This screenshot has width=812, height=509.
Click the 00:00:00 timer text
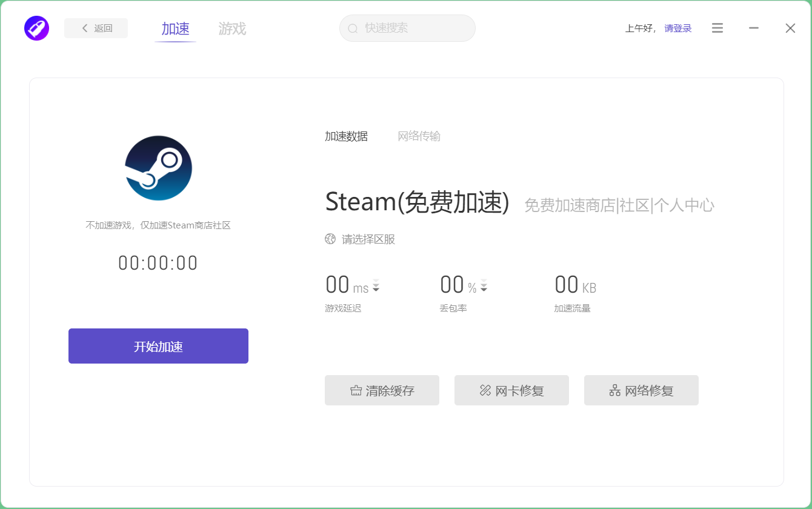coord(158,263)
